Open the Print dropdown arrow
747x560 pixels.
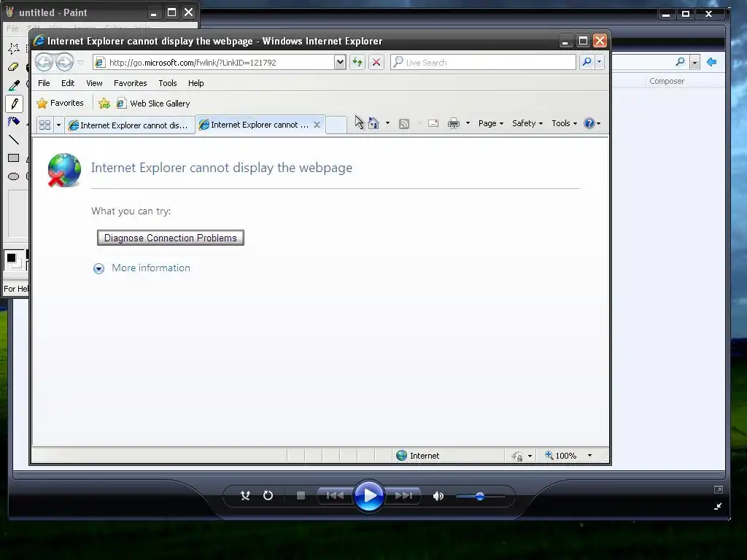click(x=468, y=123)
